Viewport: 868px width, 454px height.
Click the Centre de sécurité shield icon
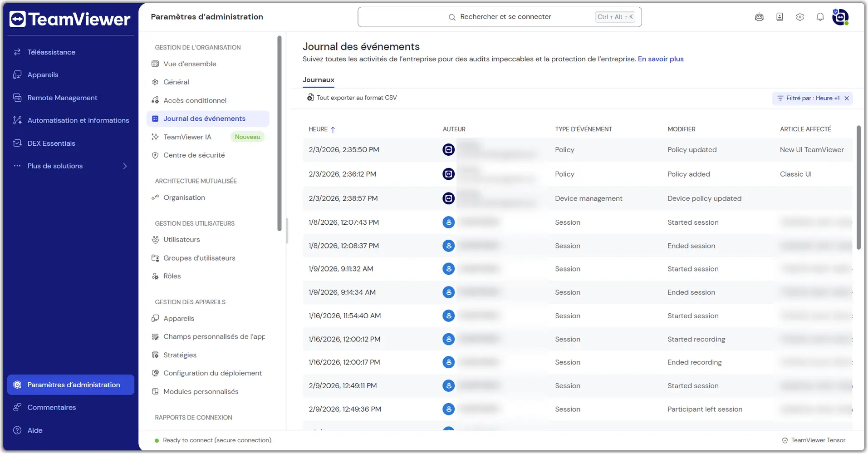point(155,155)
